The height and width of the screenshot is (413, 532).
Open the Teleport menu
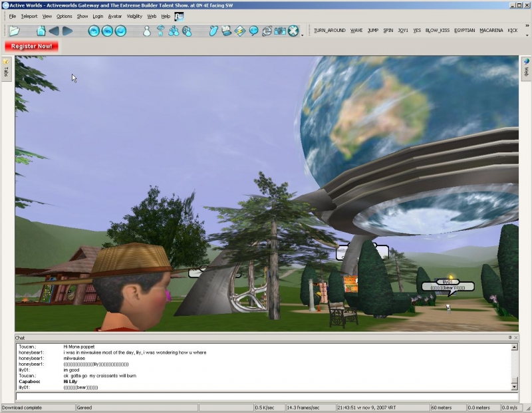29,16
